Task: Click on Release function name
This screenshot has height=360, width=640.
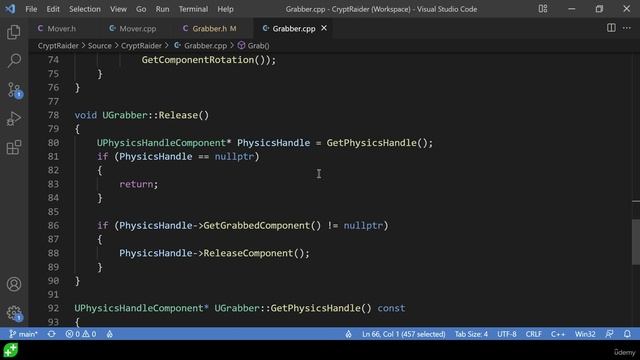Action: click(x=178, y=115)
